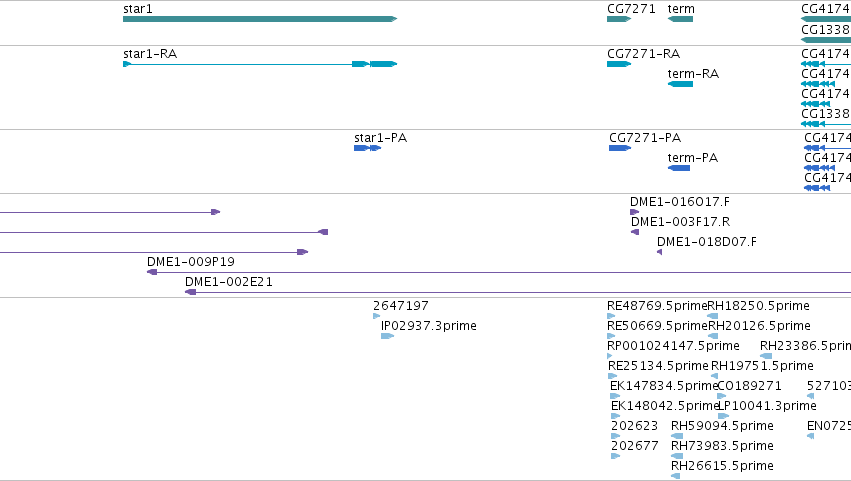Click the EK147834.5prime label
Image resolution: width=851 pixels, height=481 pixels.
664,387
